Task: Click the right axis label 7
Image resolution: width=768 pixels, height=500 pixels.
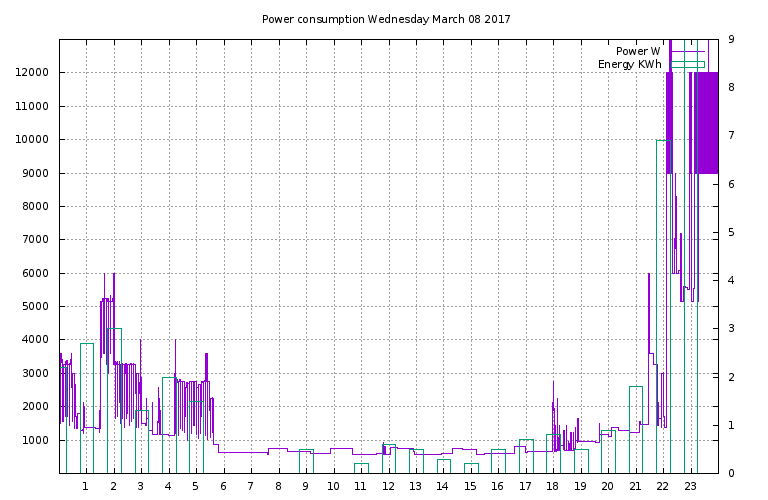Action: pyautogui.click(x=731, y=135)
